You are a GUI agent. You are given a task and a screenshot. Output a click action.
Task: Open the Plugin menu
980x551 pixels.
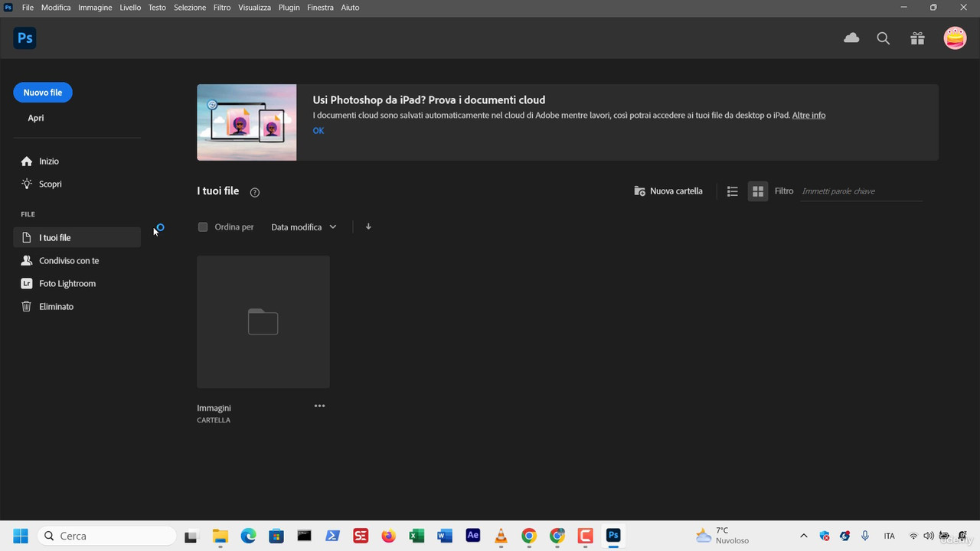tap(289, 8)
